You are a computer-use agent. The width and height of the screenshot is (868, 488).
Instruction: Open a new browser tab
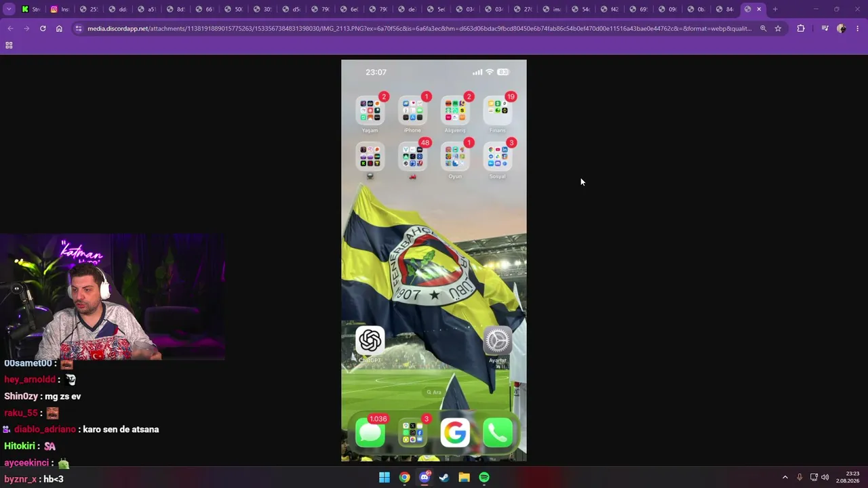[x=775, y=9]
